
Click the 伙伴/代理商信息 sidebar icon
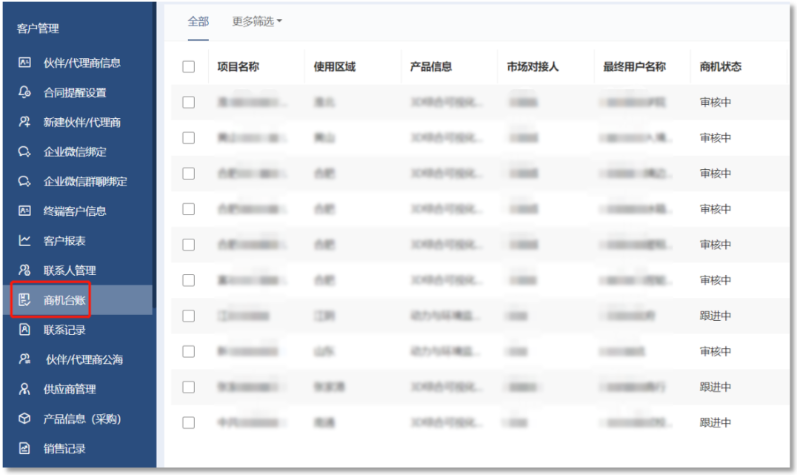(25, 63)
